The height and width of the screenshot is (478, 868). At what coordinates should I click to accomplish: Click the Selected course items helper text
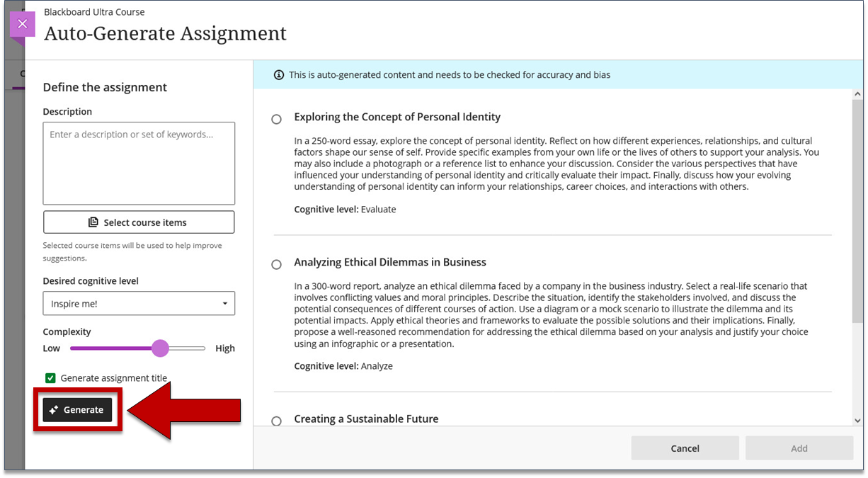click(132, 252)
